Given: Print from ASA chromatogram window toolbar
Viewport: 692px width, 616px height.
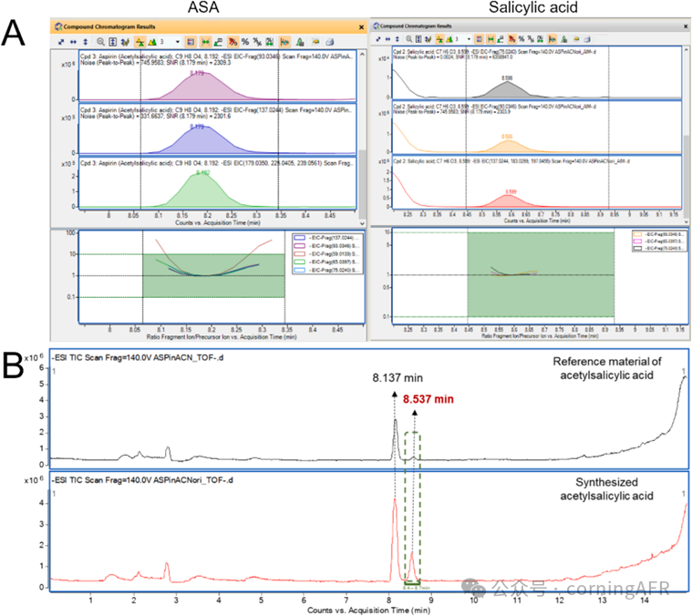Looking at the screenshot, I should (x=329, y=42).
